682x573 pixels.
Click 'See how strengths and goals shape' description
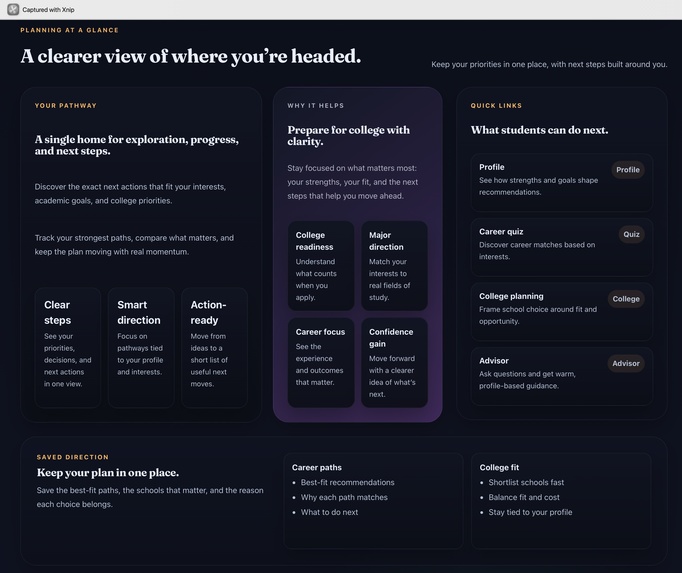pyautogui.click(x=538, y=186)
